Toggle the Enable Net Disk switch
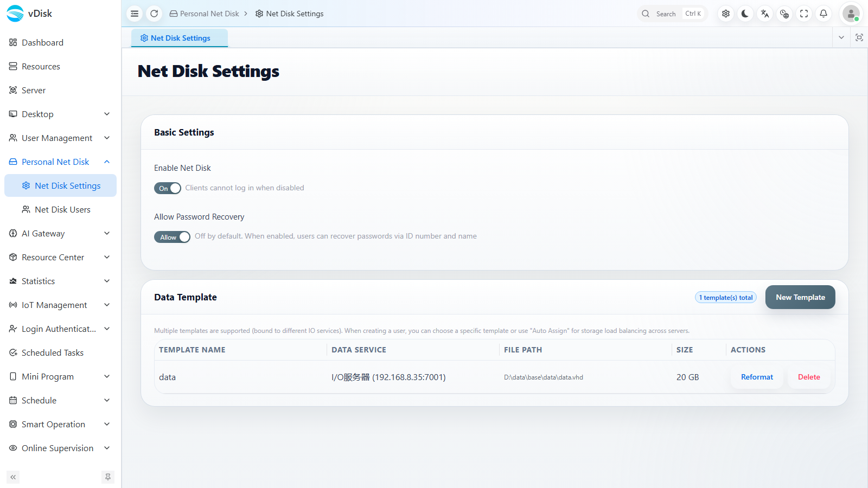The width and height of the screenshot is (868, 488). click(x=168, y=188)
